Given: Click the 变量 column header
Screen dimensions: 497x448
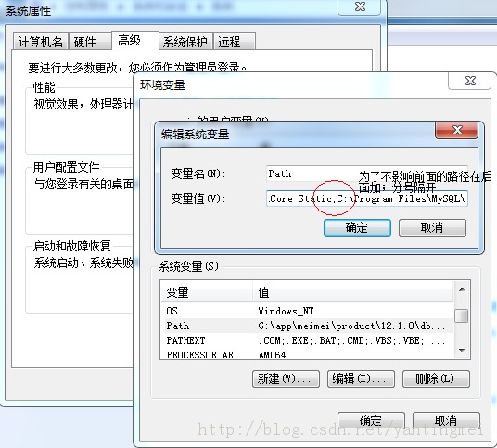Looking at the screenshot, I should click(207, 292).
